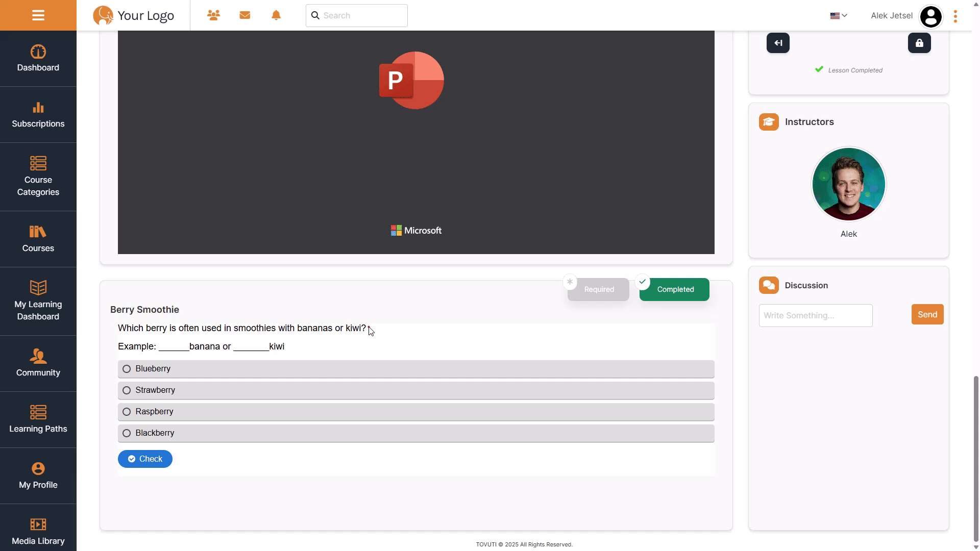The height and width of the screenshot is (551, 980).
Task: Select the Blueberry answer
Action: pyautogui.click(x=416, y=369)
